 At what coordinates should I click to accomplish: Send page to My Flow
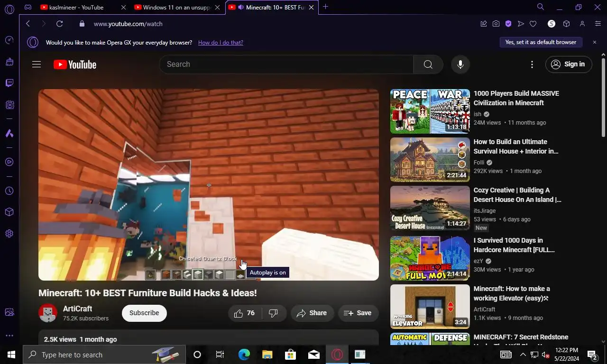[x=521, y=24]
